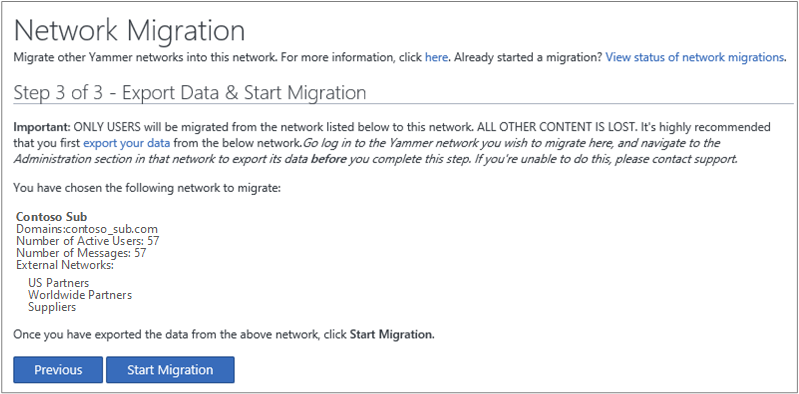Image resolution: width=799 pixels, height=394 pixels.
Task: Go back with the Previous button
Action: point(58,370)
